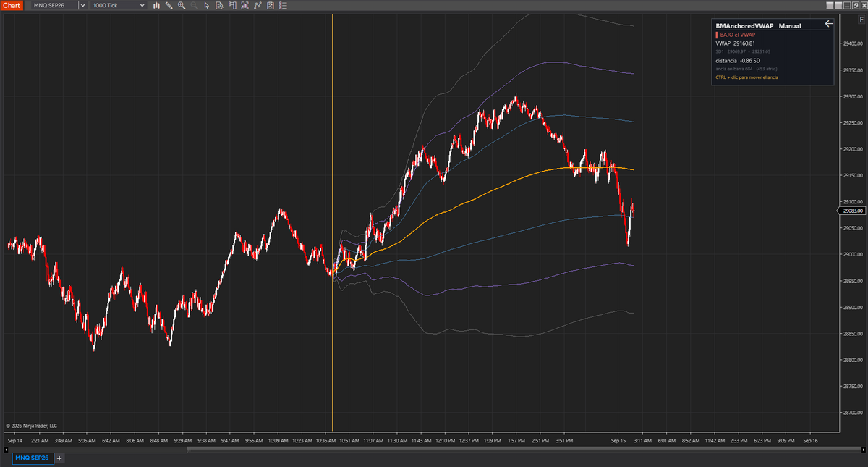The width and height of the screenshot is (868, 467).
Task: Click the 'VWAP 29160.81' value
Action: (735, 43)
